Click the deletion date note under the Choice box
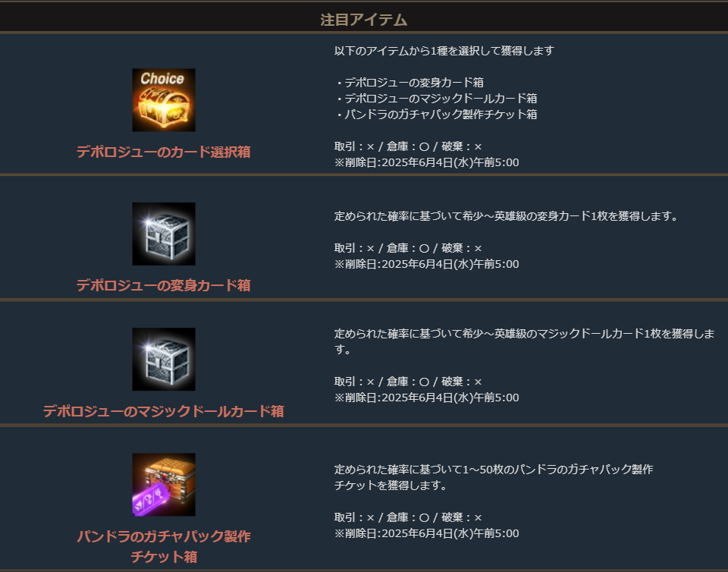The height and width of the screenshot is (572, 728). click(x=427, y=162)
